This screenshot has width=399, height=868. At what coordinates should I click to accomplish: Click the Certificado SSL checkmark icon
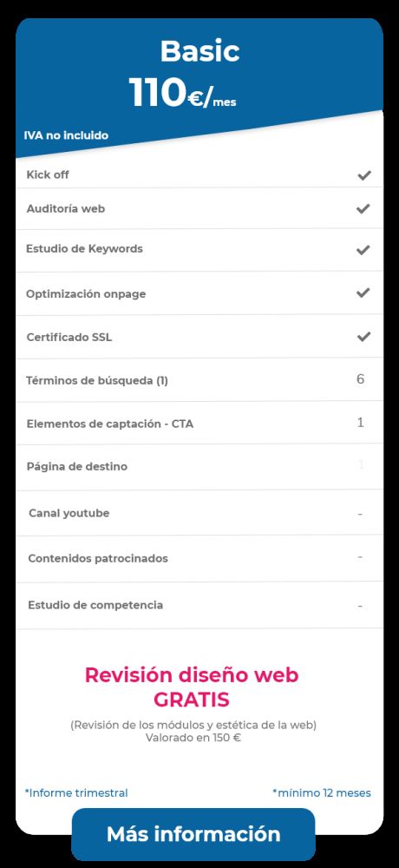pos(363,337)
